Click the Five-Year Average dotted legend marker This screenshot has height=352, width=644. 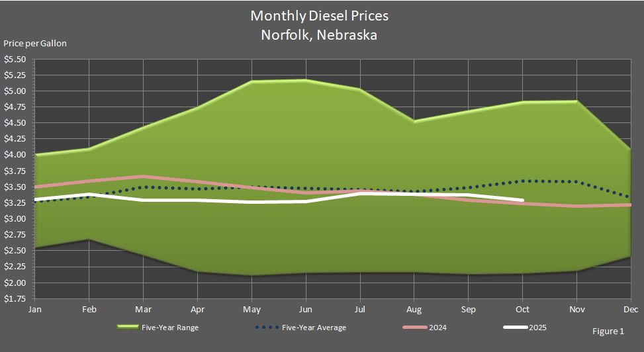[x=267, y=327]
